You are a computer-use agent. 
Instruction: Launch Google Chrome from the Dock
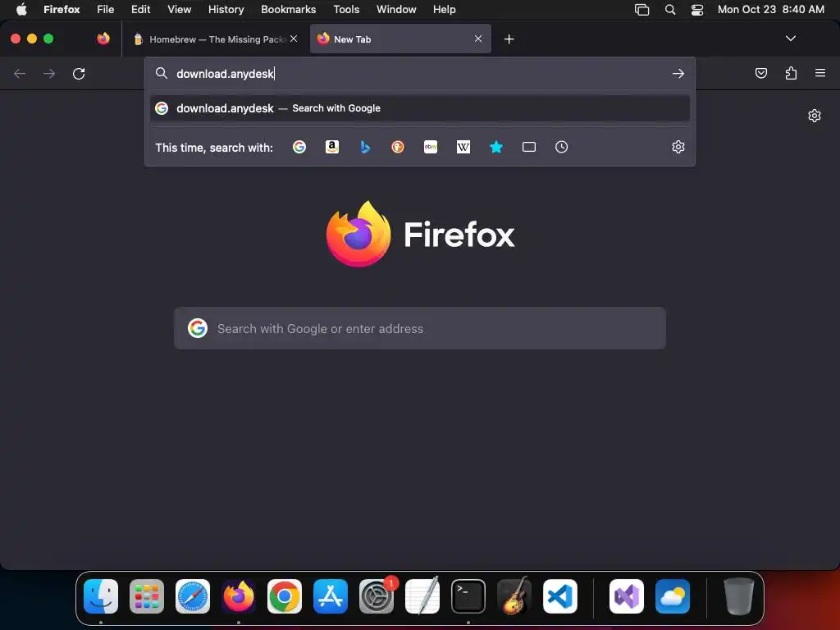[285, 596]
